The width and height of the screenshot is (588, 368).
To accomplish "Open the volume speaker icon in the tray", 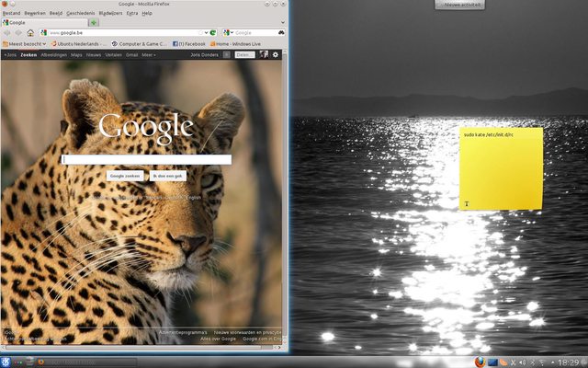I will coord(522,362).
